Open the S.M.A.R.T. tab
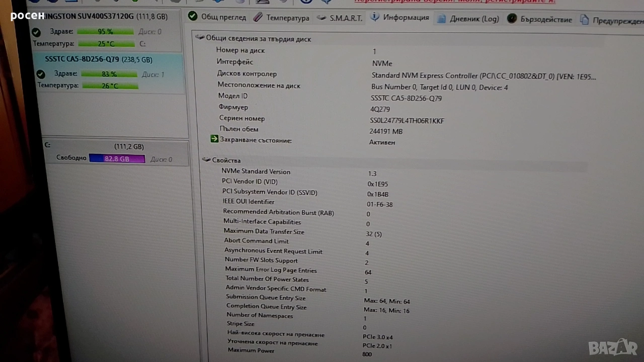This screenshot has height=362, width=644. coord(340,18)
